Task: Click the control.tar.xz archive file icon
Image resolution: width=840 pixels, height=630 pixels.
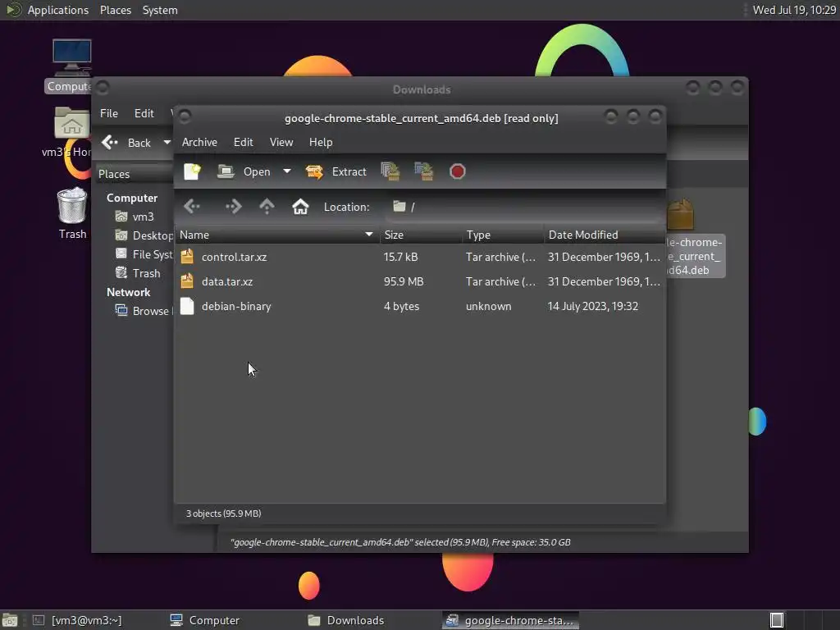Action: click(187, 257)
